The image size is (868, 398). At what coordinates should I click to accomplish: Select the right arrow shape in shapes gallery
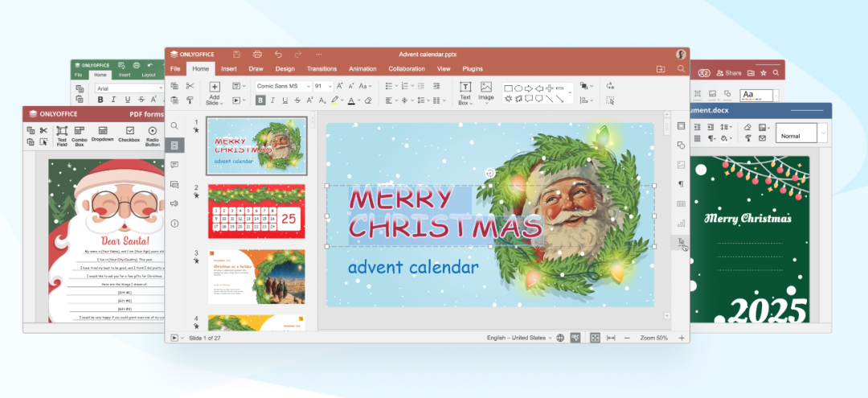pyautogui.click(x=529, y=88)
